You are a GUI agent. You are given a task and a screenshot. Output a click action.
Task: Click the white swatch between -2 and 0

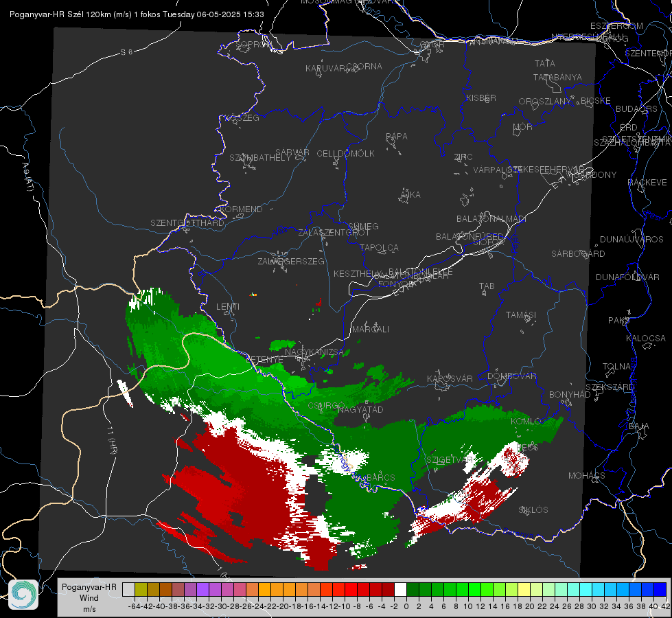[400, 590]
